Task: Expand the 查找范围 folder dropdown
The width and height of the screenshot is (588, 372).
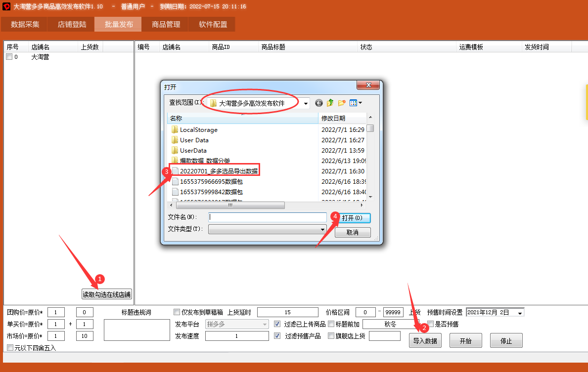Action: click(x=306, y=103)
